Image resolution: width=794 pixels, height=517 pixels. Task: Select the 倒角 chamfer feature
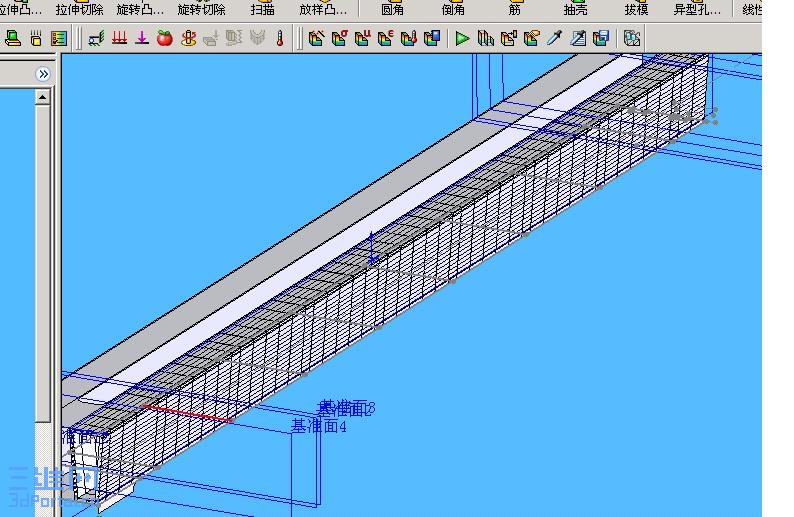coord(453,10)
